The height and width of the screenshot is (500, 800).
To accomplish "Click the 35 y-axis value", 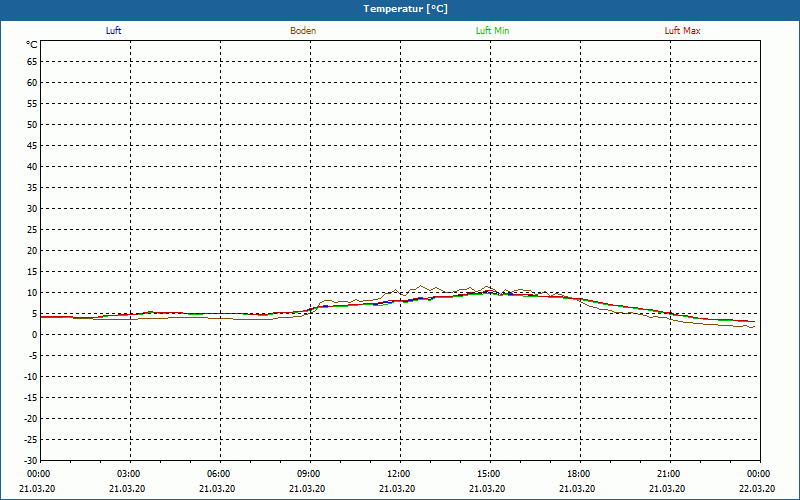I will click(x=32, y=188).
